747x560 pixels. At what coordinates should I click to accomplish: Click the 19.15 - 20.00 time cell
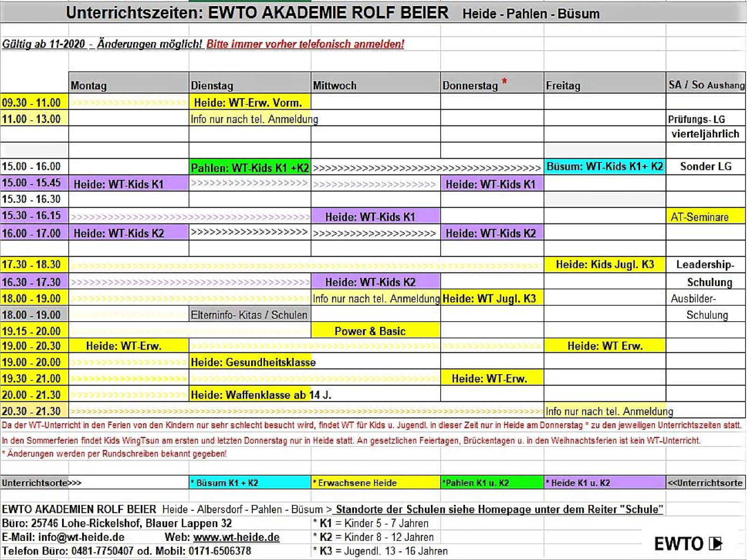pos(35,330)
